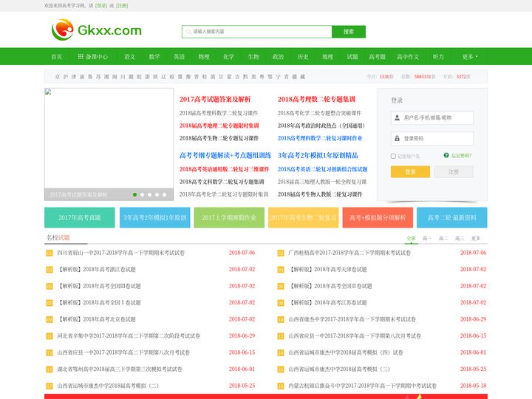Select the fifth carousel dot
Image resolution: width=532 pixels, height=399 pixels.
[164, 195]
